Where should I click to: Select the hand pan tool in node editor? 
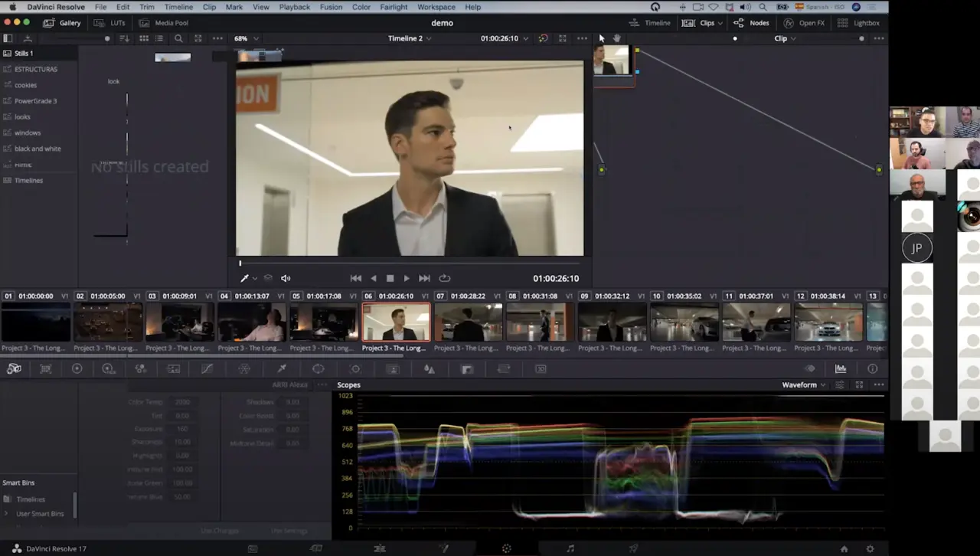tap(616, 38)
